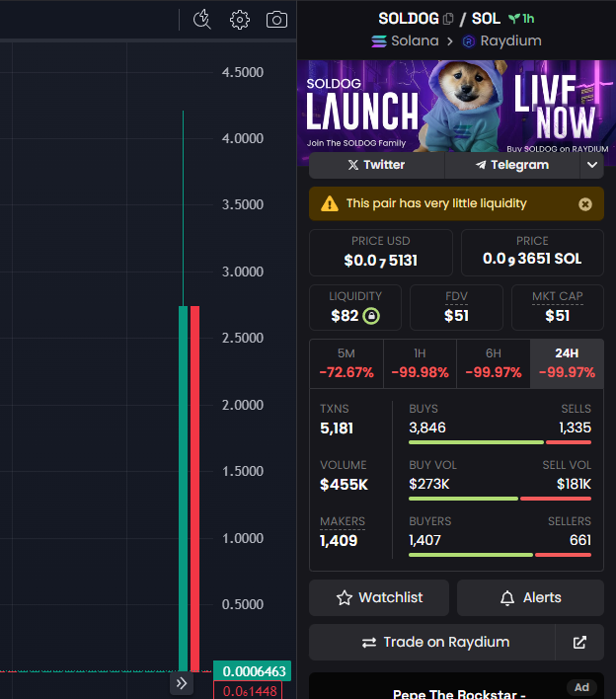The image size is (616, 699).
Task: Expand more social links chevron
Action: 592,165
